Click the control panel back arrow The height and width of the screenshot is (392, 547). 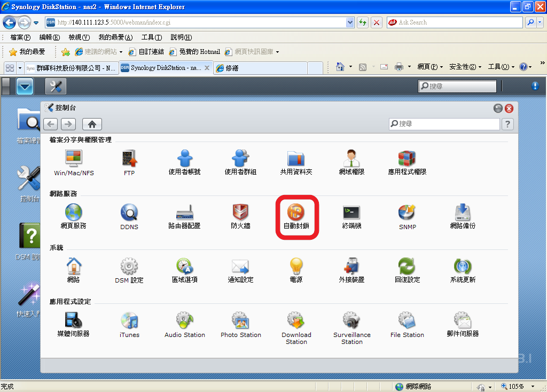(51, 124)
